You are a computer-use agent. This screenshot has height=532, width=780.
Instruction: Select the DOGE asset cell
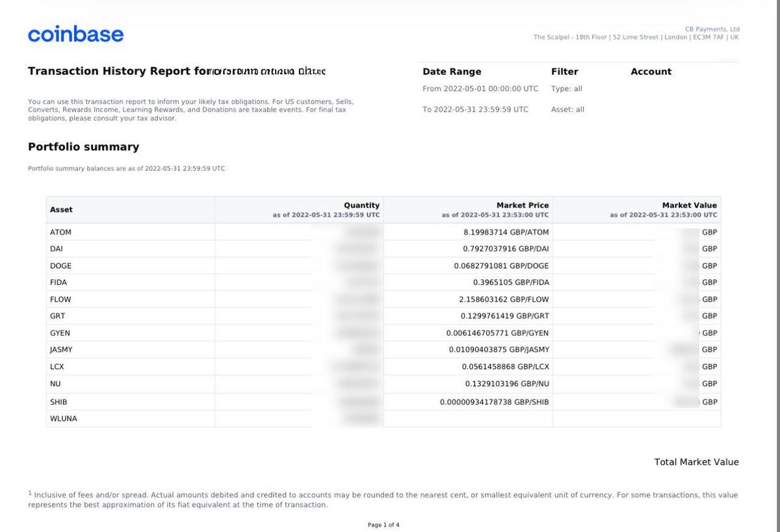[x=130, y=266]
